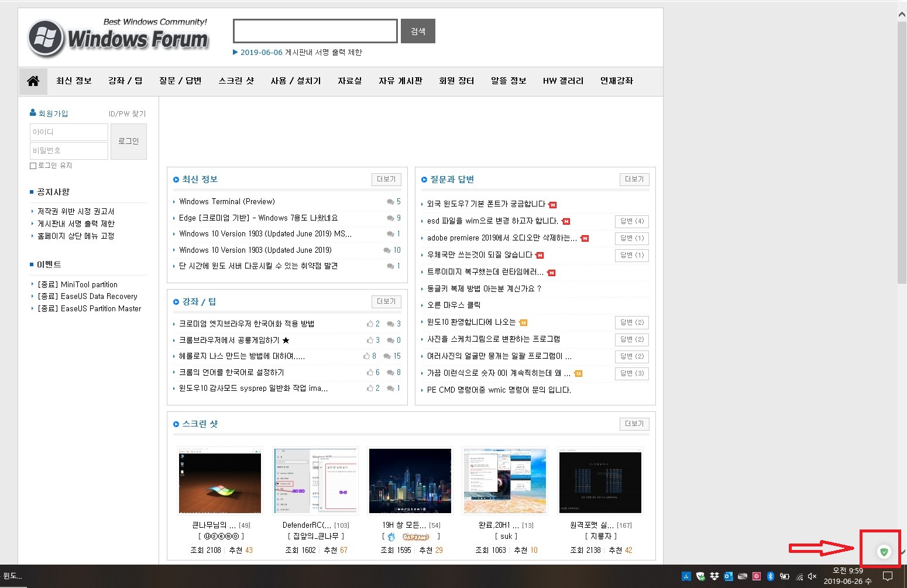The image size is (907, 588).
Task: Click 더보기 in the 강좌 / 팁 section
Action: (386, 301)
